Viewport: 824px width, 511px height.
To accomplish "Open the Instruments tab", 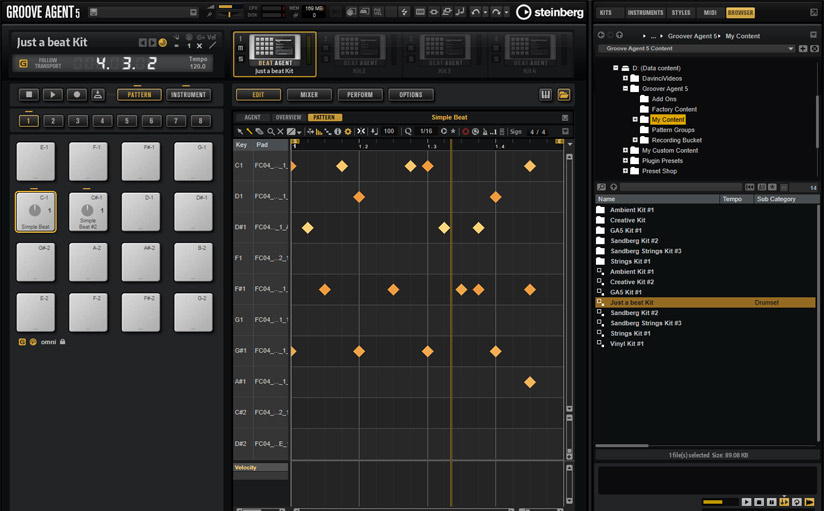I will [x=645, y=13].
